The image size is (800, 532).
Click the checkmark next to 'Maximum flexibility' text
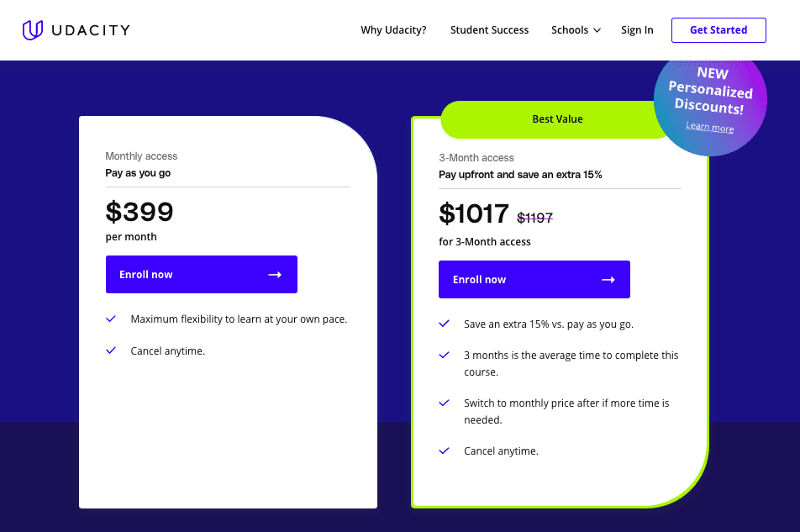pyautogui.click(x=110, y=319)
